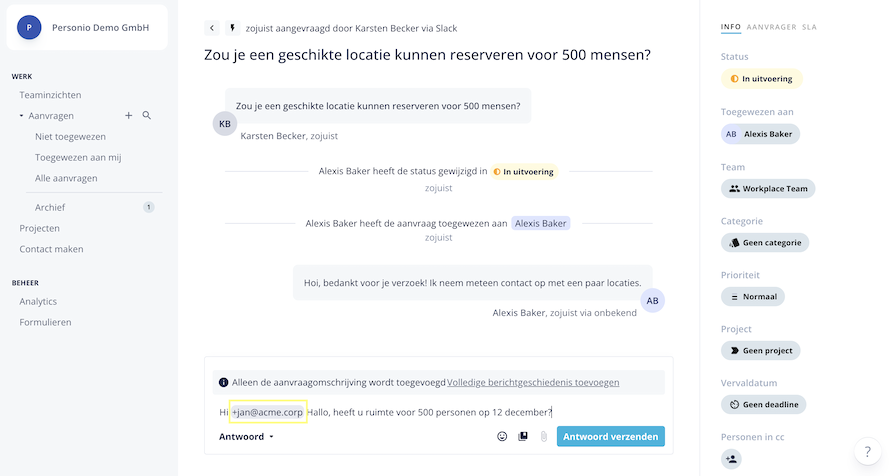Click Volledige berichtgeschiedenis toevoegen link

point(533,382)
